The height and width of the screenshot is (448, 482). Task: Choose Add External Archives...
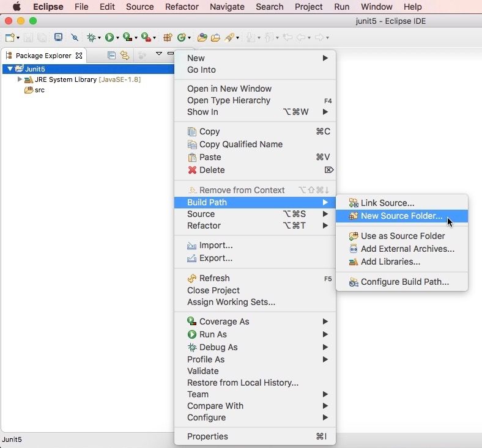pyautogui.click(x=402, y=249)
